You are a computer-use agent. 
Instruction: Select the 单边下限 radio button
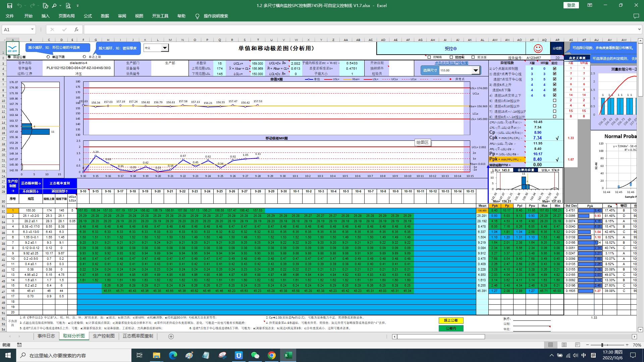48,57
